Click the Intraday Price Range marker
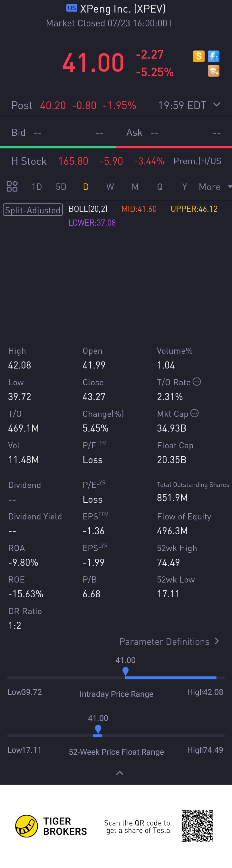This screenshot has width=232, height=868. coord(125,671)
